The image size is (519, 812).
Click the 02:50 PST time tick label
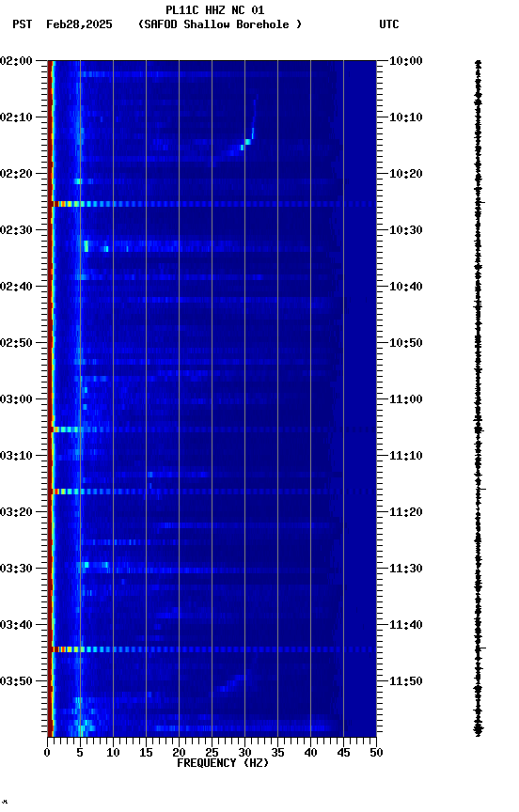point(16,343)
